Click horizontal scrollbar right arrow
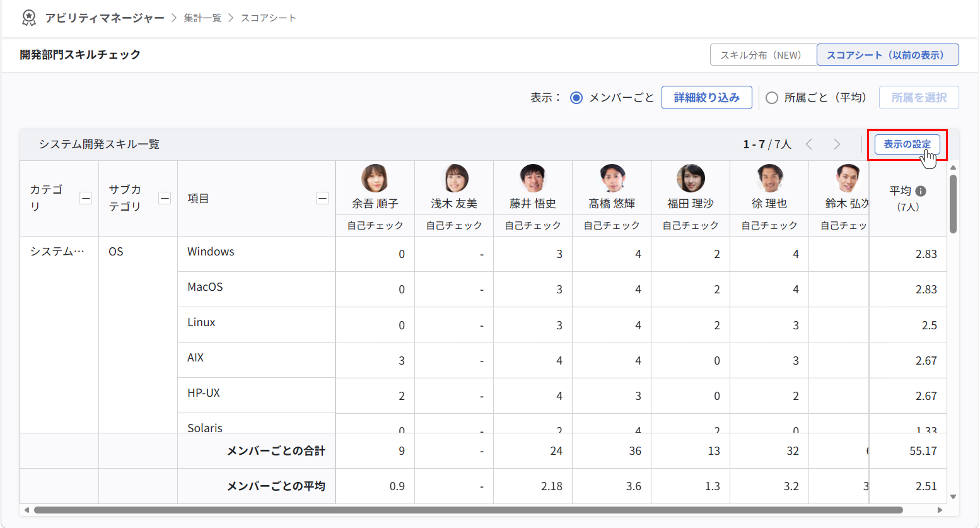The image size is (980, 528). tap(940, 510)
